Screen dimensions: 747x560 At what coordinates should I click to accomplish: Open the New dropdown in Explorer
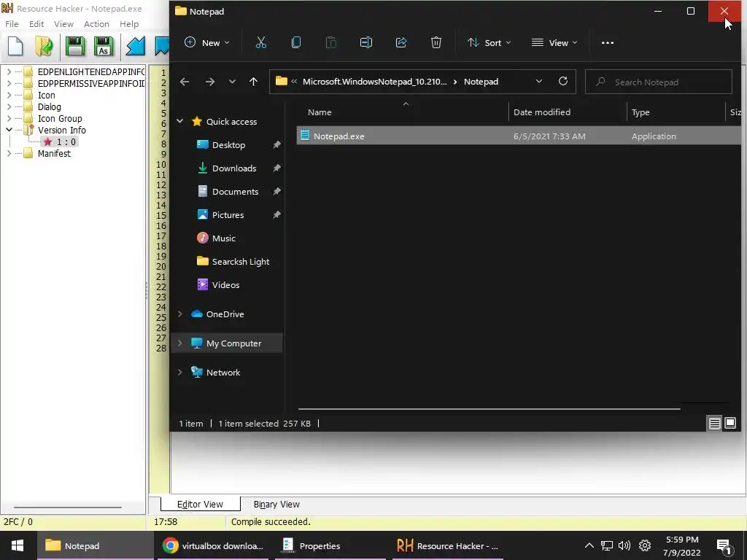click(206, 42)
